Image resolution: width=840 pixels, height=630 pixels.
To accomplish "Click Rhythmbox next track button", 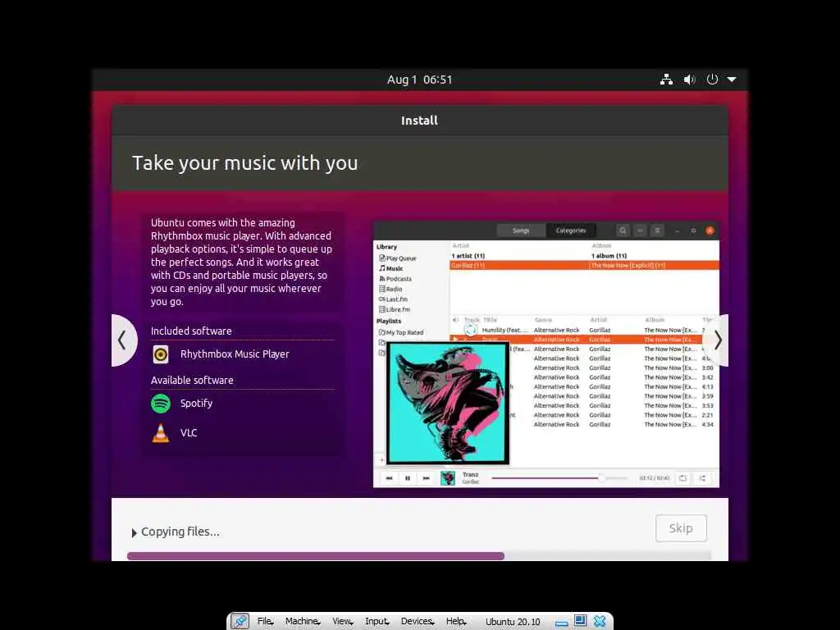I will point(426,478).
